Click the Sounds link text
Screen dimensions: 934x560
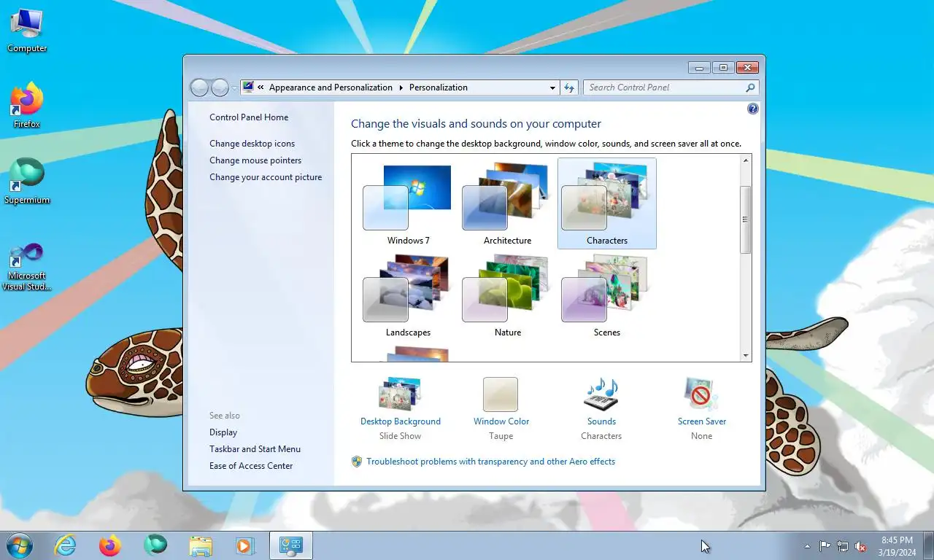(x=601, y=421)
